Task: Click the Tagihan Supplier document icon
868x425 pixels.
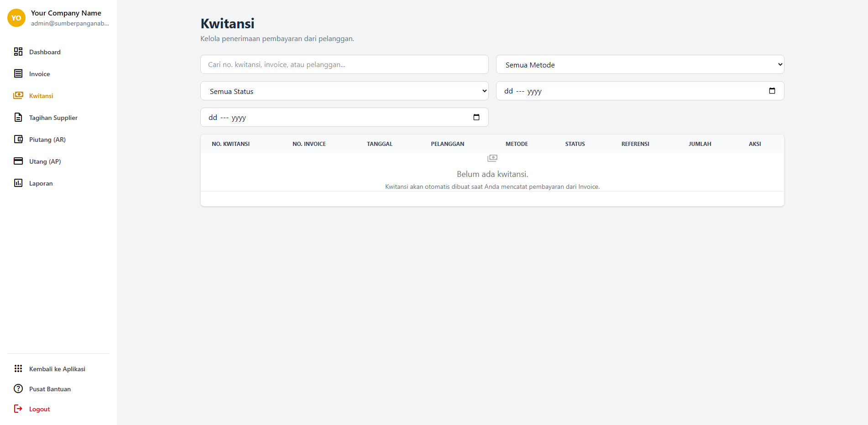Action: (x=18, y=117)
